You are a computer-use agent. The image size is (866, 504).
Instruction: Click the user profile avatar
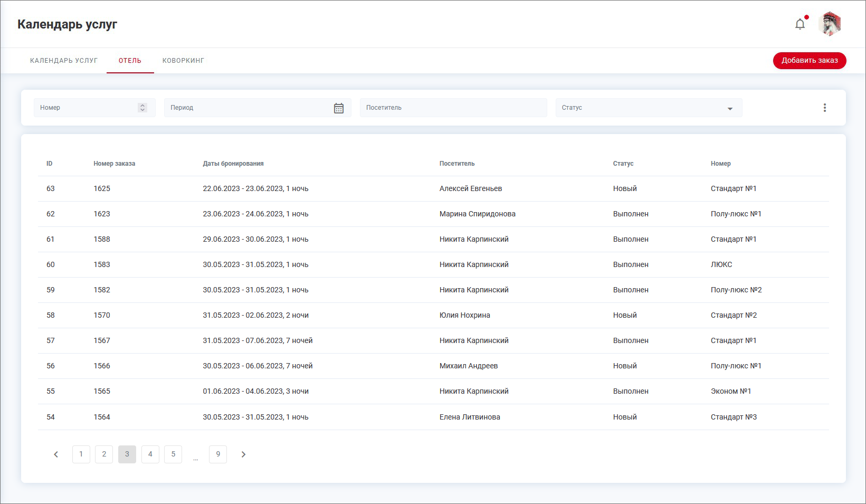830,24
